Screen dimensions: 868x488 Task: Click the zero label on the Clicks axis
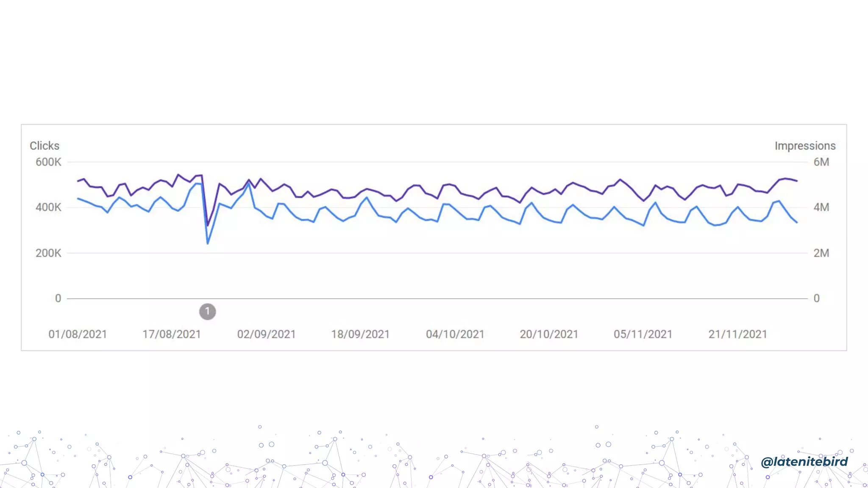(58, 299)
